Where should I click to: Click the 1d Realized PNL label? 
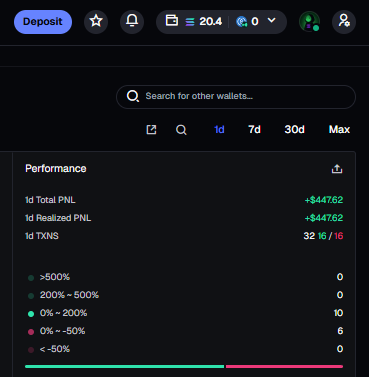click(x=58, y=218)
